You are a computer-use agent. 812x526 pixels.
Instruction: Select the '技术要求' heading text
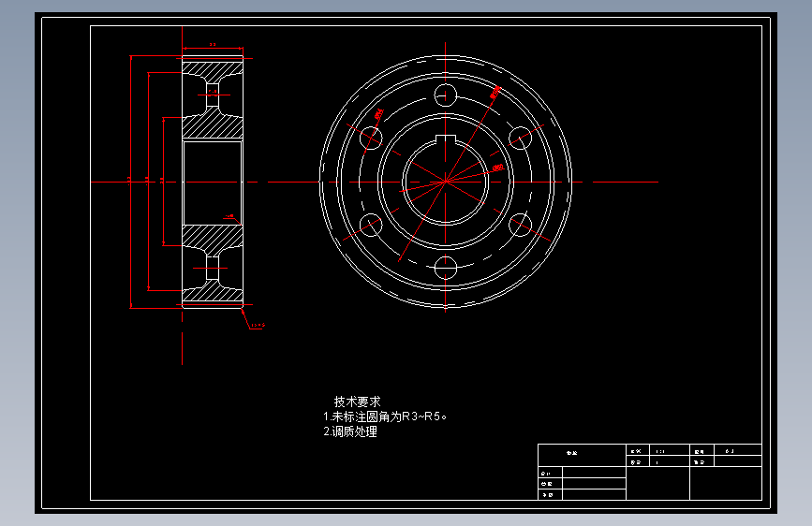click(358, 402)
